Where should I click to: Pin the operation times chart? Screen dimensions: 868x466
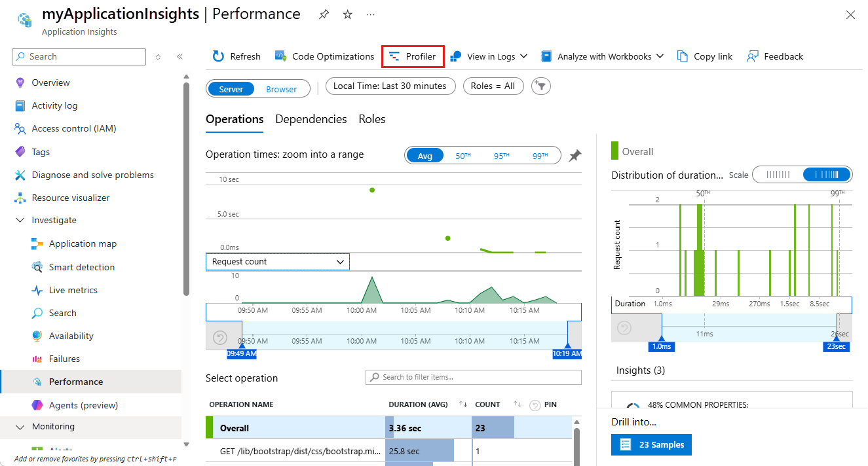pos(575,156)
